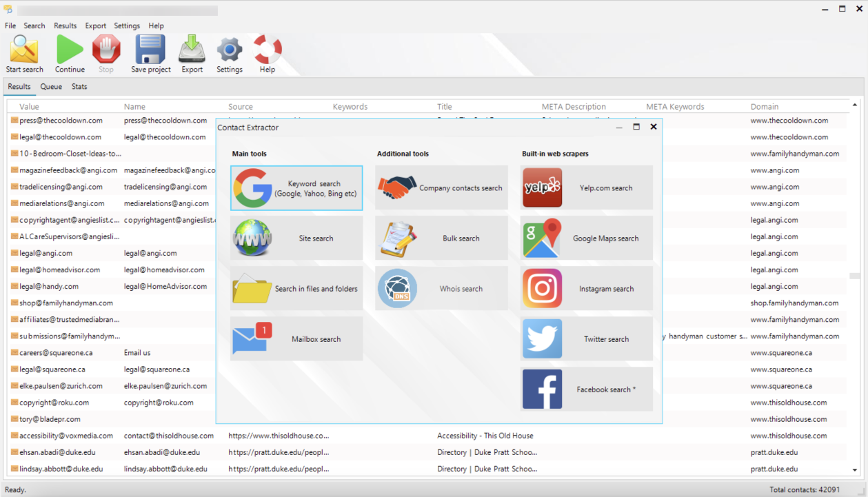Select row legal@homeadvisor.com
This screenshot has width=868, height=497.
coord(427,270)
